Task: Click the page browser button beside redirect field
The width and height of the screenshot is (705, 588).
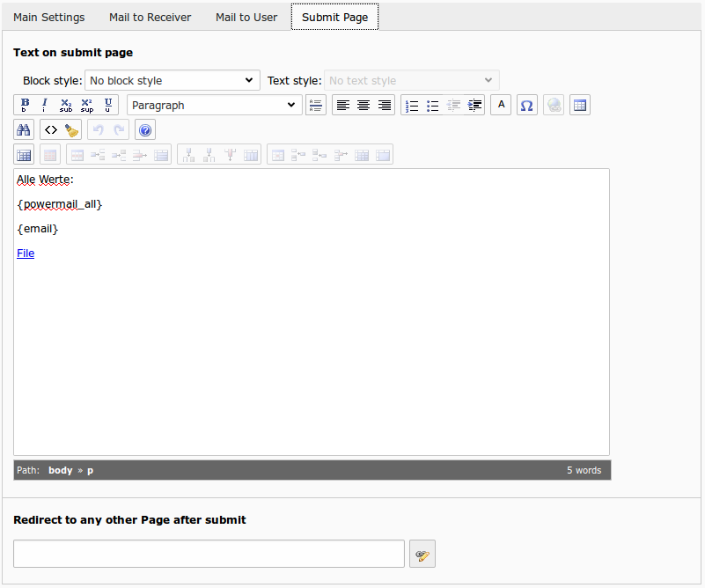Action: pyautogui.click(x=422, y=555)
